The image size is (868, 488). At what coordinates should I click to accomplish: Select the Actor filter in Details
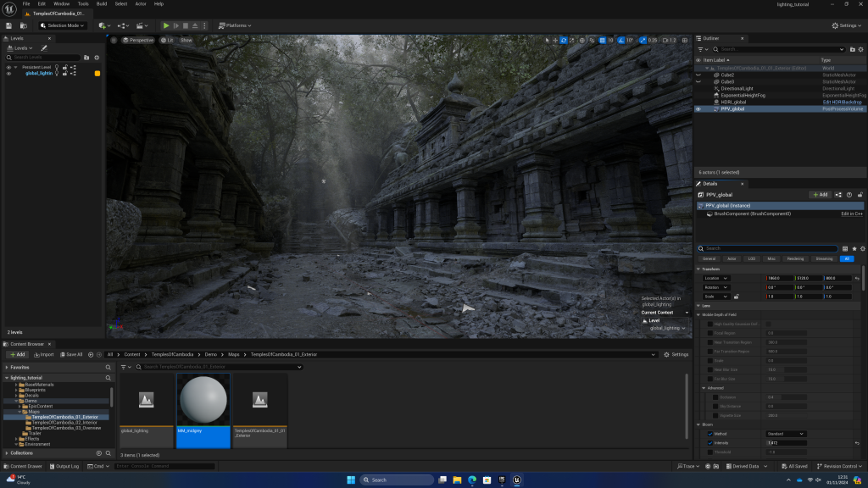point(732,259)
